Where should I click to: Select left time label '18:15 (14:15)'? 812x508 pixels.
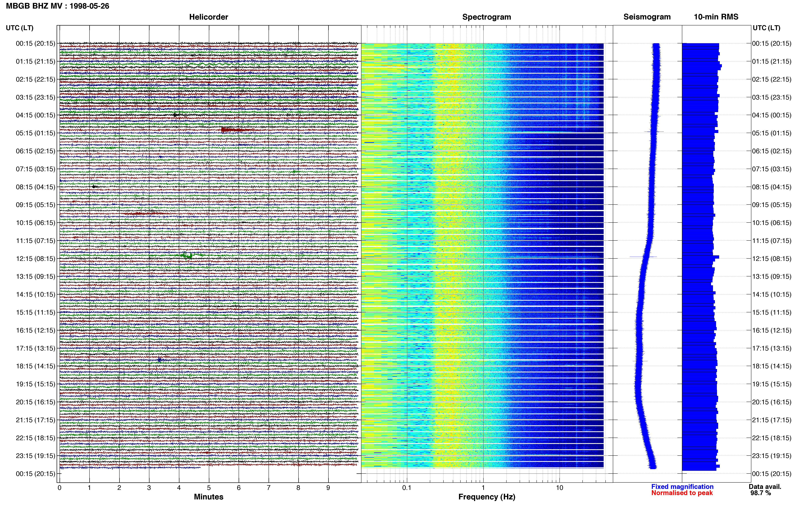coord(35,366)
